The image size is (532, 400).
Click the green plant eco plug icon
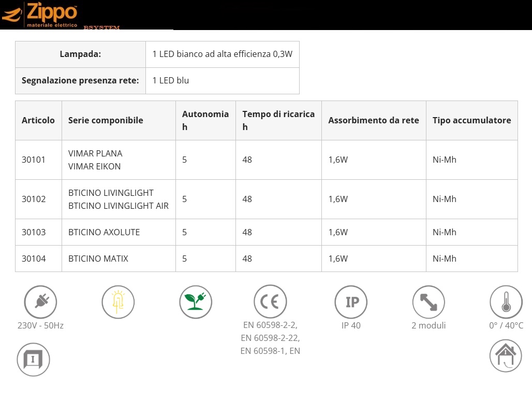coord(196,302)
